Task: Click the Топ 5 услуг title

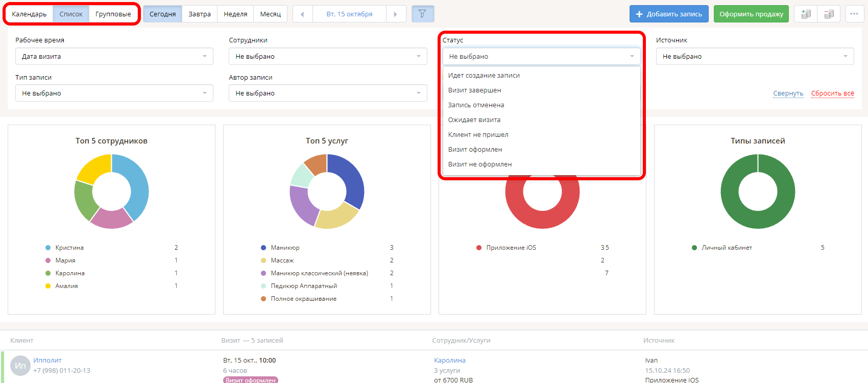Action: tap(327, 140)
